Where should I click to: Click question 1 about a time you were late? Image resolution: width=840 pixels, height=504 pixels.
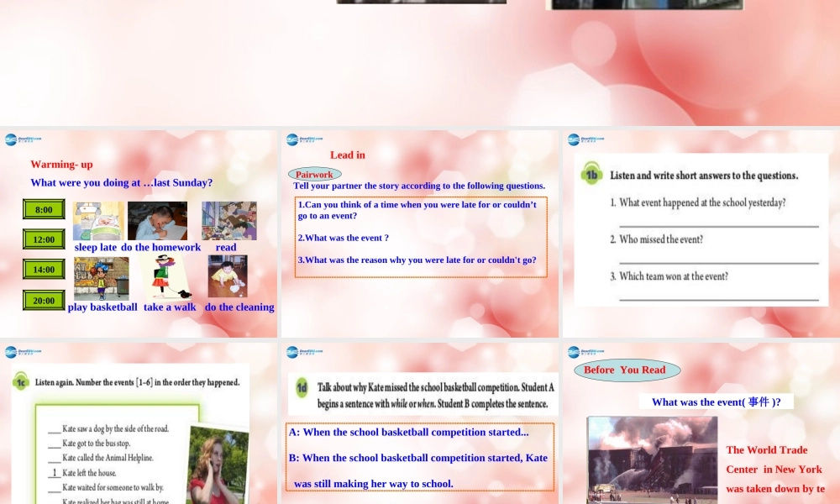[417, 210]
